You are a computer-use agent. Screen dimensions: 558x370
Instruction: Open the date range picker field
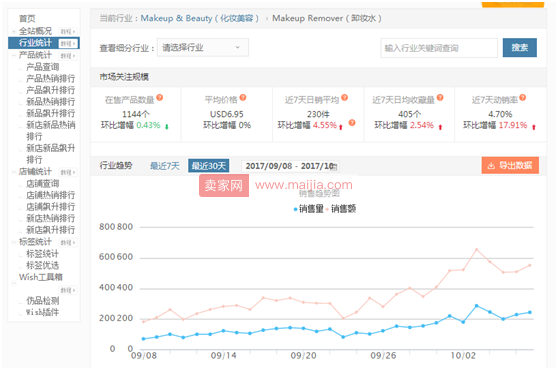290,166
